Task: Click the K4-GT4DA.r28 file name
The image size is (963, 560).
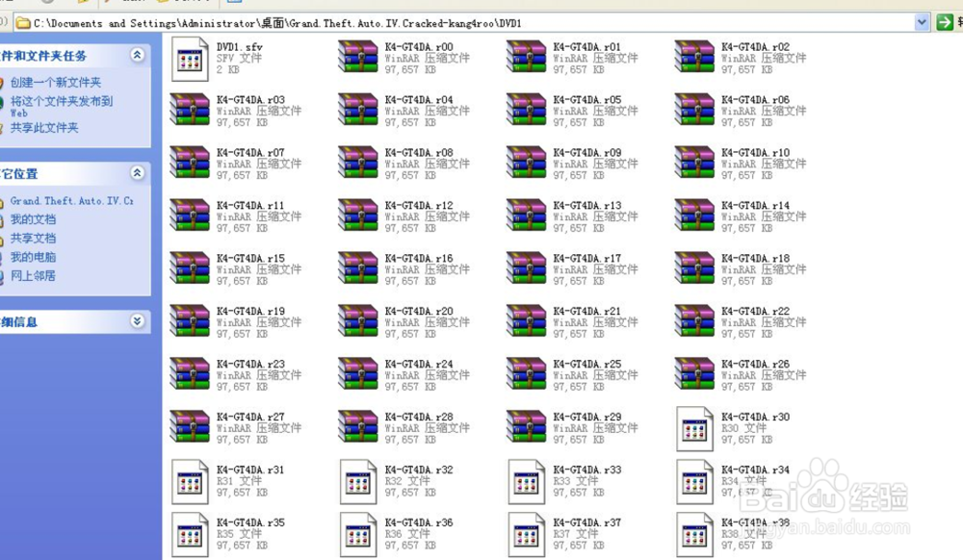Action: point(419,416)
